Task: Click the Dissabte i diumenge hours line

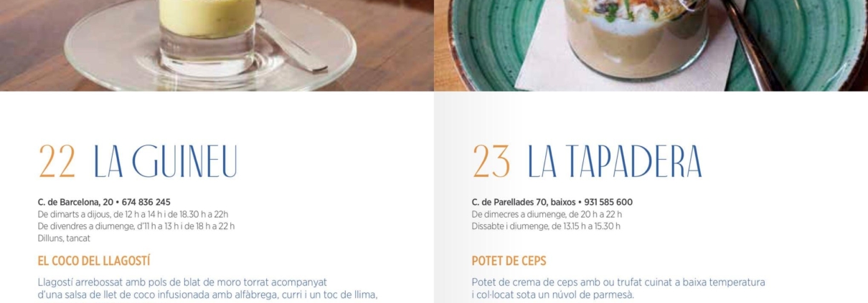Action: coord(546,226)
